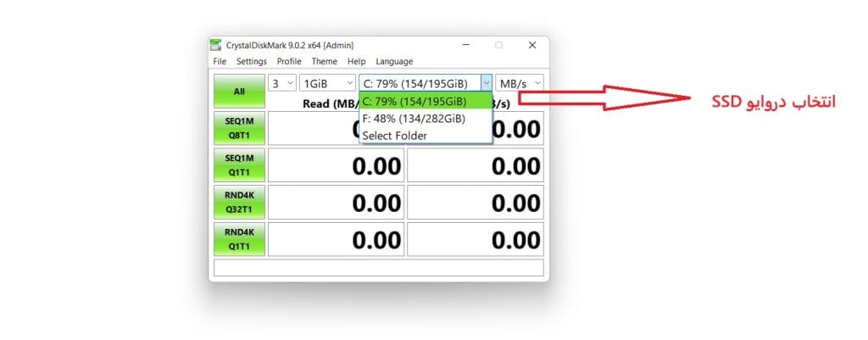Open the Help menu
Image resolution: width=868 pixels, height=340 pixels.
(357, 61)
